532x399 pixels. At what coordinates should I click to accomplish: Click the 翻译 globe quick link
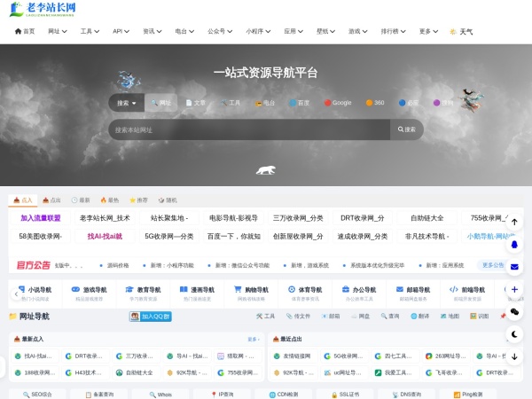[x=419, y=317]
